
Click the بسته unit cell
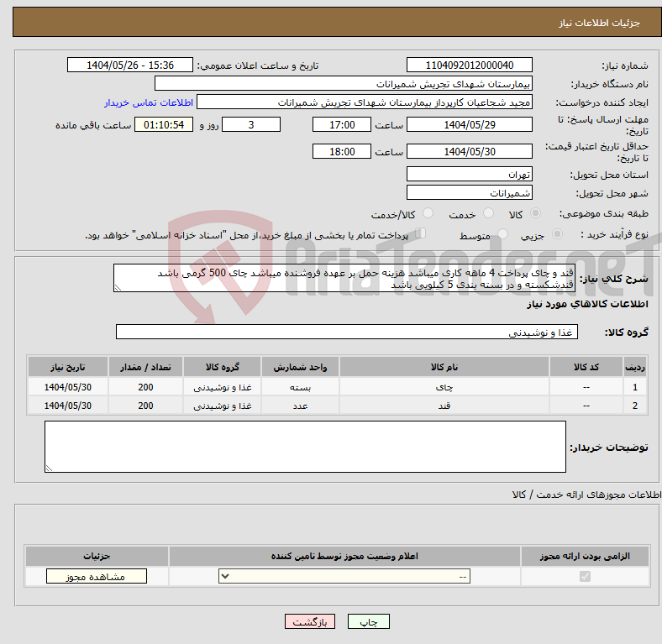pyautogui.click(x=300, y=386)
